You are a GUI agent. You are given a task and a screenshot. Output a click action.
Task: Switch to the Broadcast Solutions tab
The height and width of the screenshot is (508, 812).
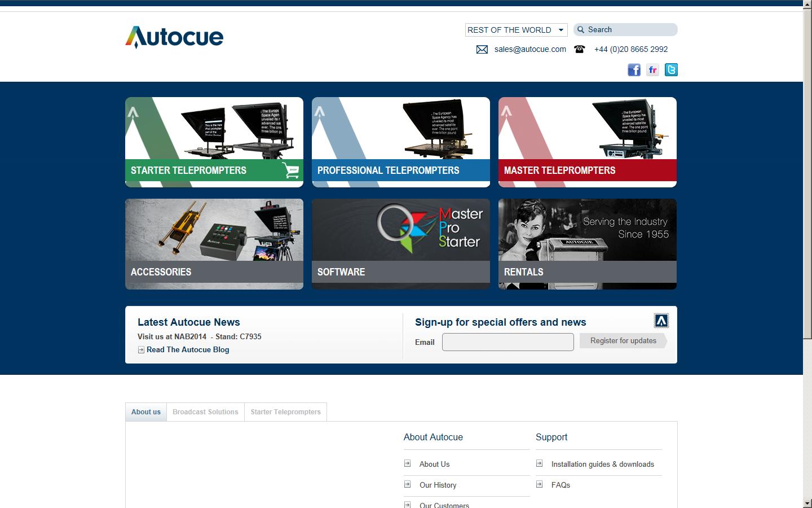point(205,412)
